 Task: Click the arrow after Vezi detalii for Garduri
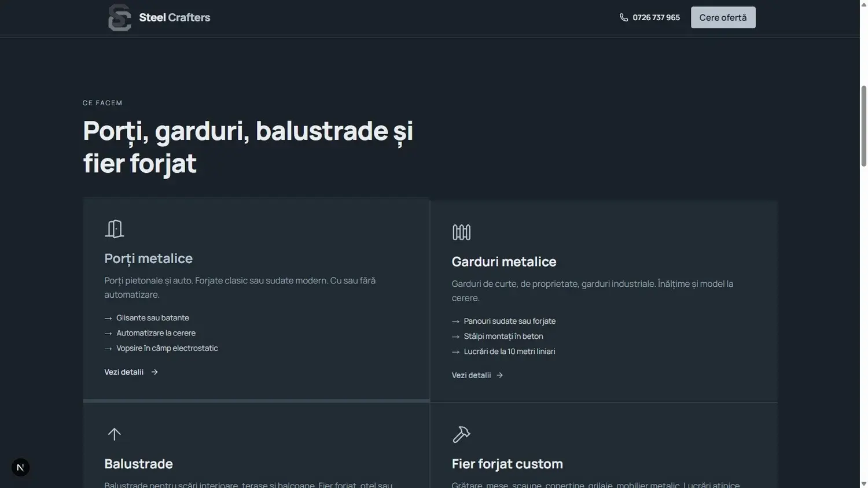(x=499, y=375)
